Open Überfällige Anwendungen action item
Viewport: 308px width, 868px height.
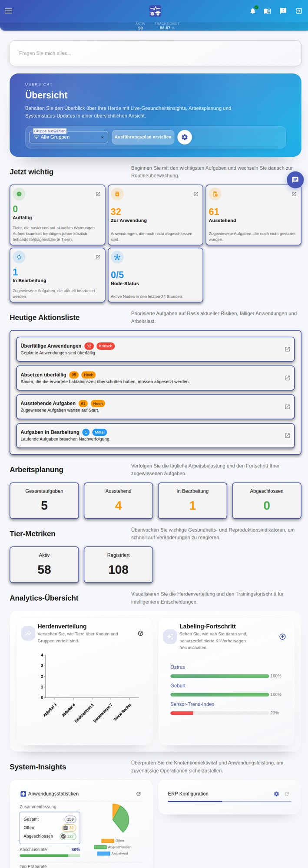point(156,349)
